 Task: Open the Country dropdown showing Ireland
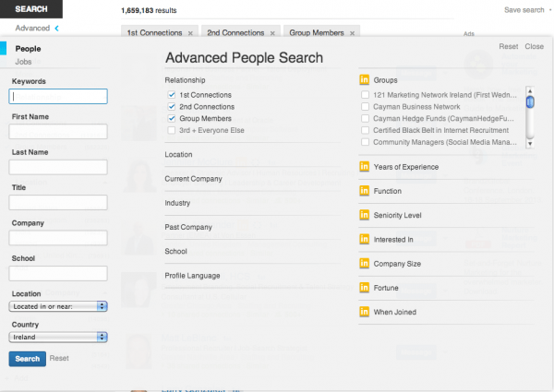(58, 337)
